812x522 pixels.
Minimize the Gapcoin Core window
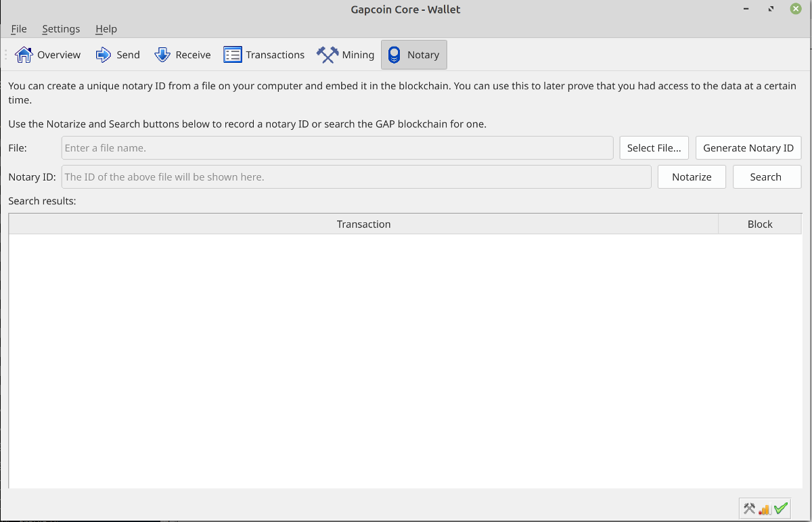pos(746,9)
